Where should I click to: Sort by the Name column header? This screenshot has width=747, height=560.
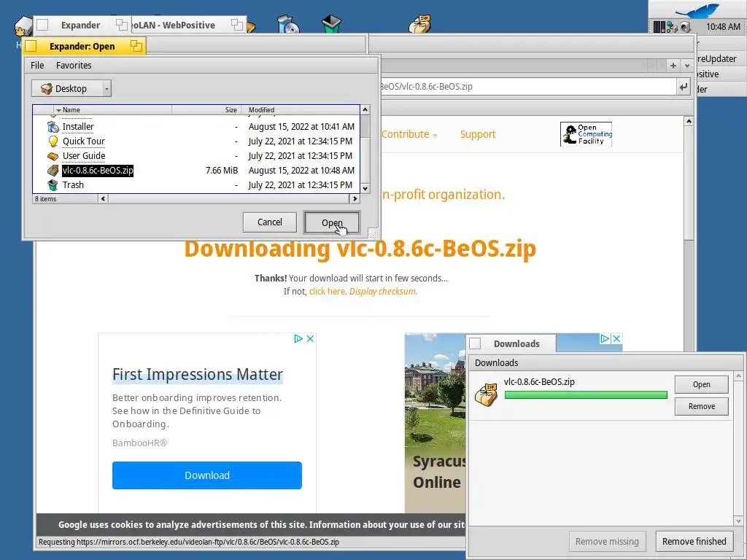pos(112,110)
